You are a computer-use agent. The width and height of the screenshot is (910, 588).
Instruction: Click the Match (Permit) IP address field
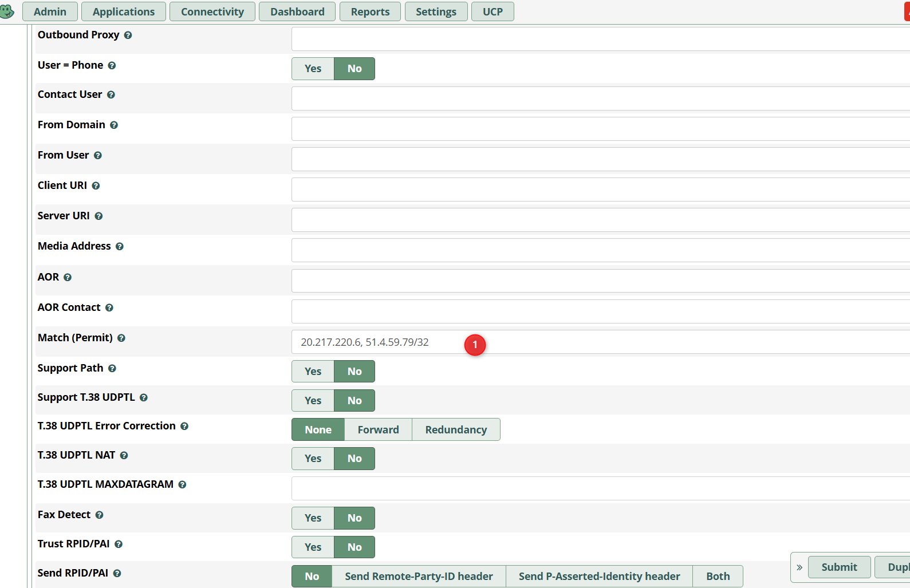(600, 342)
